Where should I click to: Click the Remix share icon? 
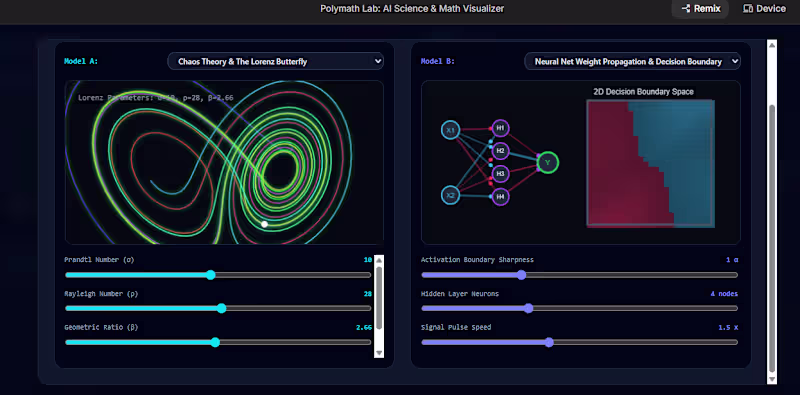click(x=686, y=9)
